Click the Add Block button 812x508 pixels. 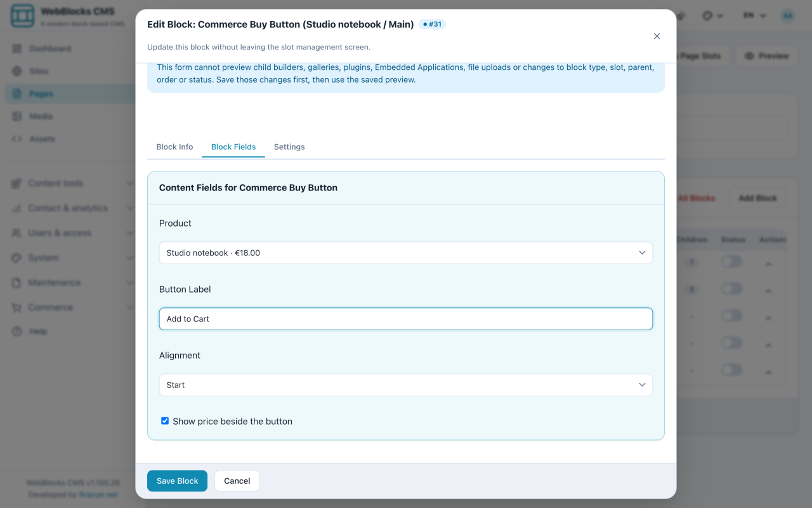pos(757,198)
